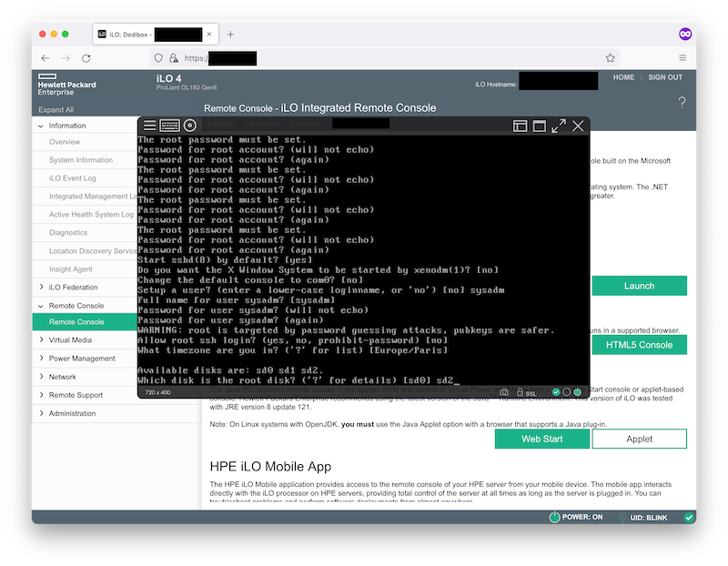Click the green power icon in console status bar
This screenshot has width=728, height=566.
click(x=578, y=392)
